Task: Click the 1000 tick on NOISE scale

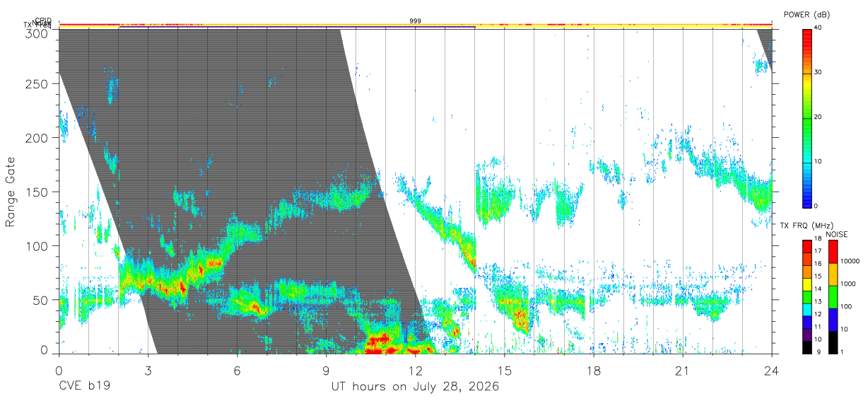Action: click(848, 284)
